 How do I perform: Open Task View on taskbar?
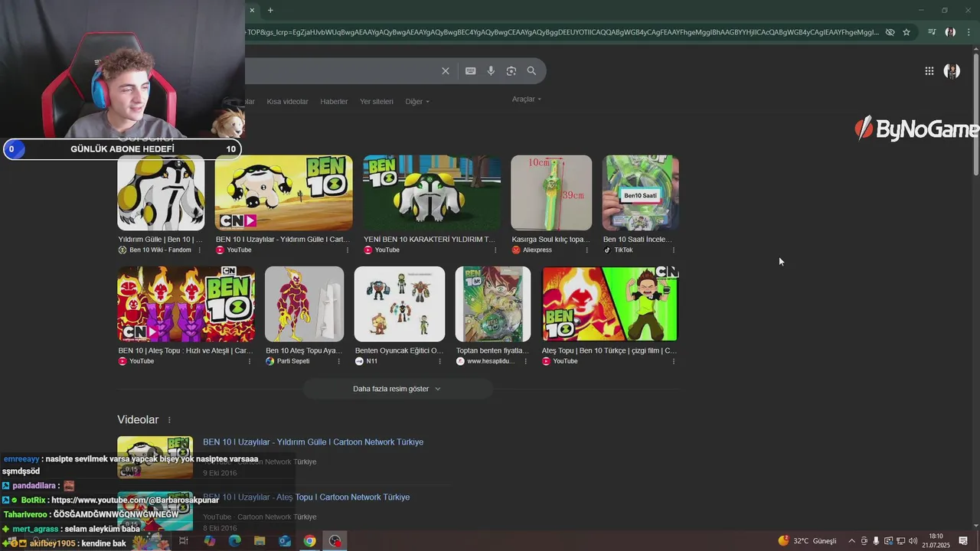coord(184,541)
